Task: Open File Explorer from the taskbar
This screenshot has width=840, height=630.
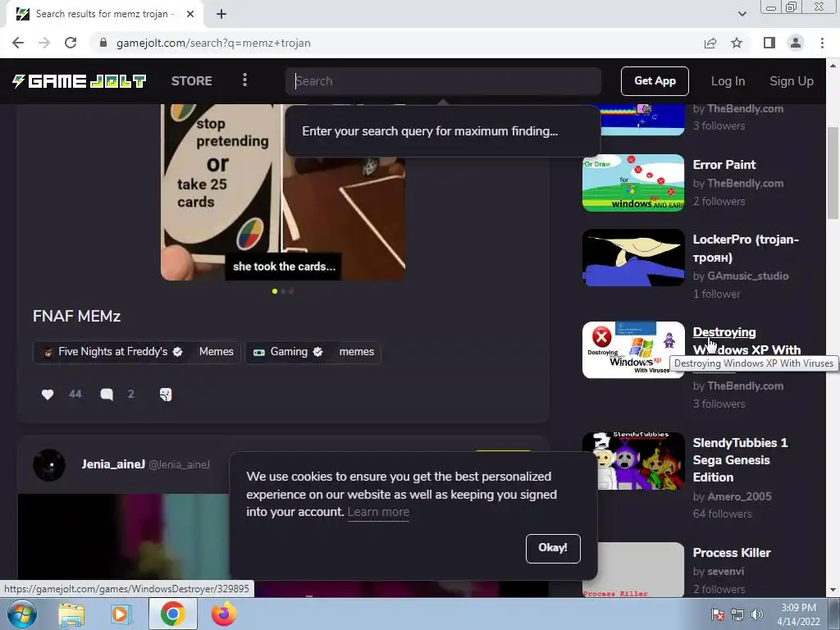Action: (71, 614)
